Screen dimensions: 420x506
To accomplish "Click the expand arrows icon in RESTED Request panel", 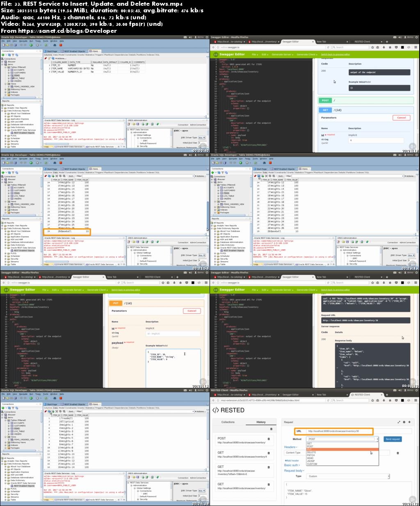I will 399,422.
